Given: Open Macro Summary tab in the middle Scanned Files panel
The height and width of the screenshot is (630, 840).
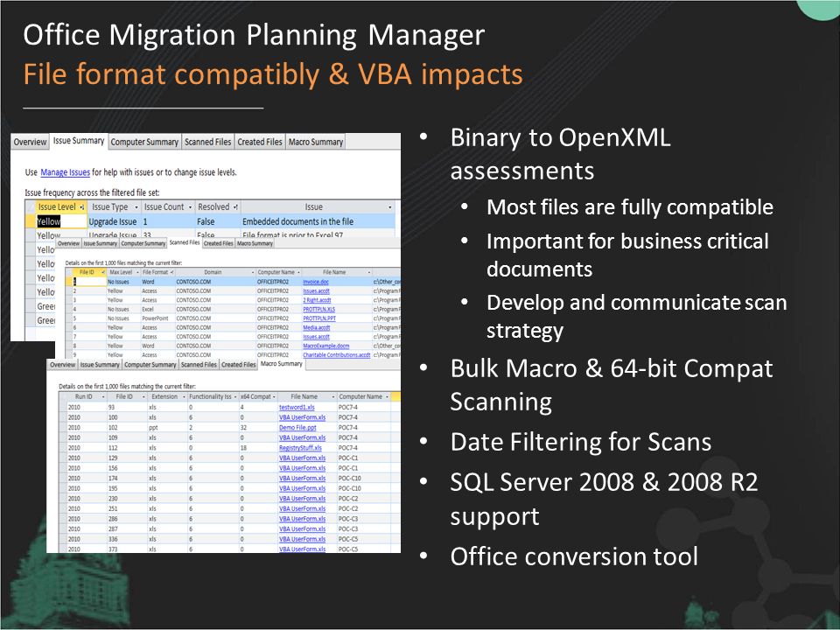Looking at the screenshot, I should 255,243.
